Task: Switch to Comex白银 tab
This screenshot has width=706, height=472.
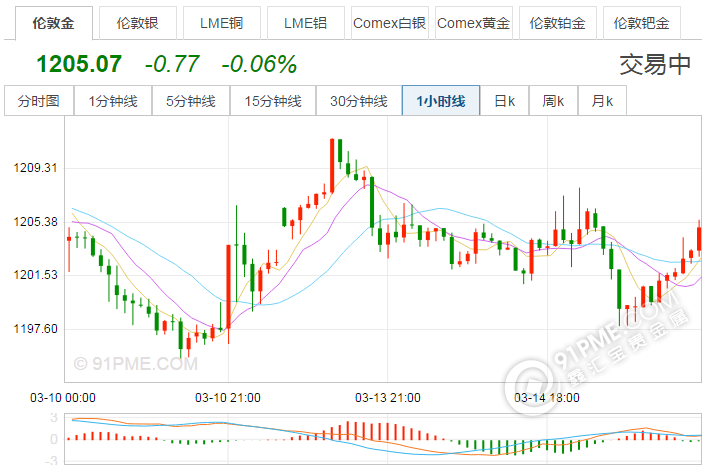Action: (x=389, y=21)
